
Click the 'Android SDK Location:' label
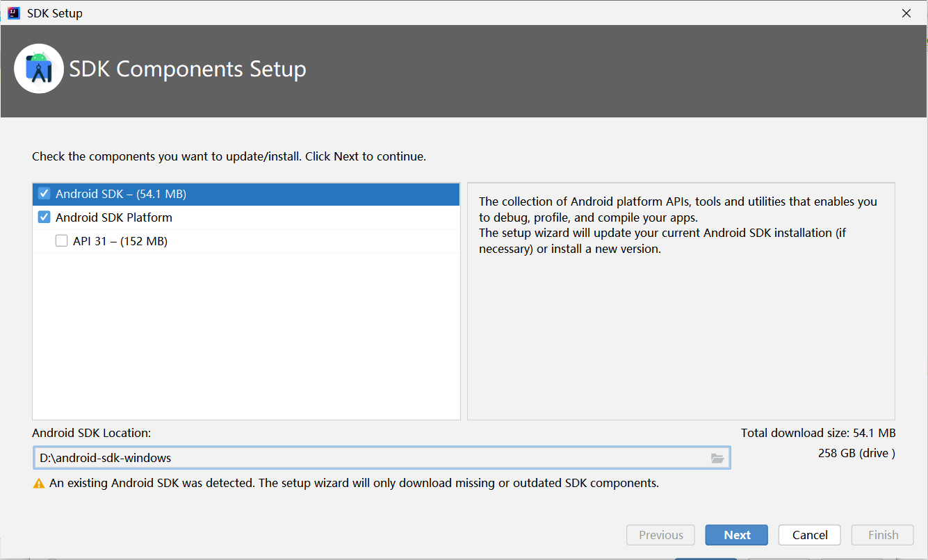click(91, 433)
